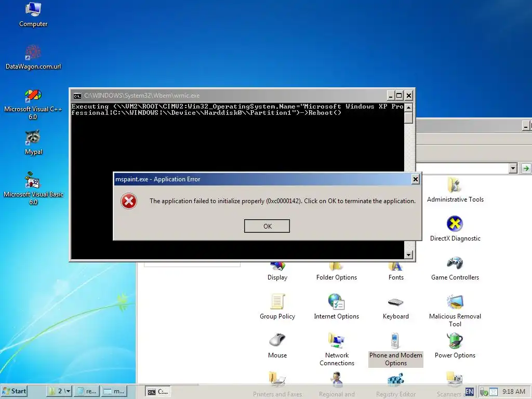The width and height of the screenshot is (532, 399).
Task: Open the Start menu
Action: click(x=14, y=391)
